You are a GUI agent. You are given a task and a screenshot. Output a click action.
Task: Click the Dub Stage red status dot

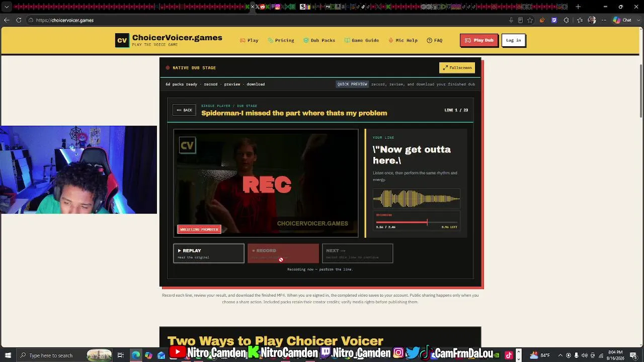tap(168, 68)
